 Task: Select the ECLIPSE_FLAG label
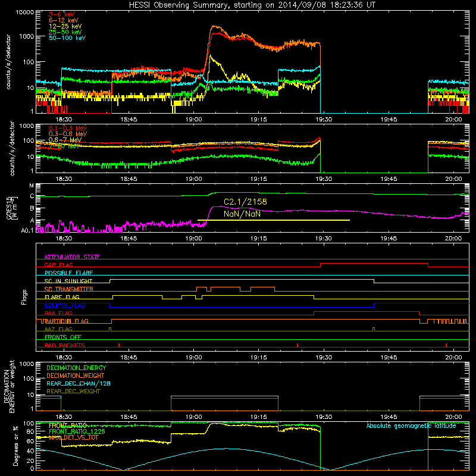[65, 305]
